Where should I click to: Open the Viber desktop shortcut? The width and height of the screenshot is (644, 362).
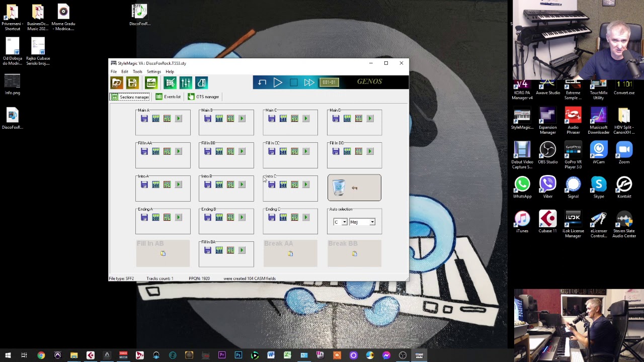[x=547, y=187]
